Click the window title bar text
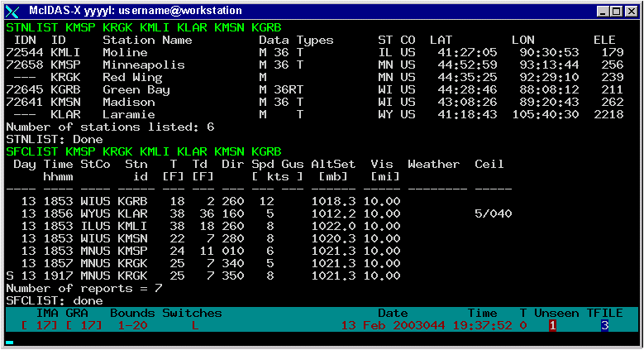The height and width of the screenshot is (350, 644). [136, 11]
